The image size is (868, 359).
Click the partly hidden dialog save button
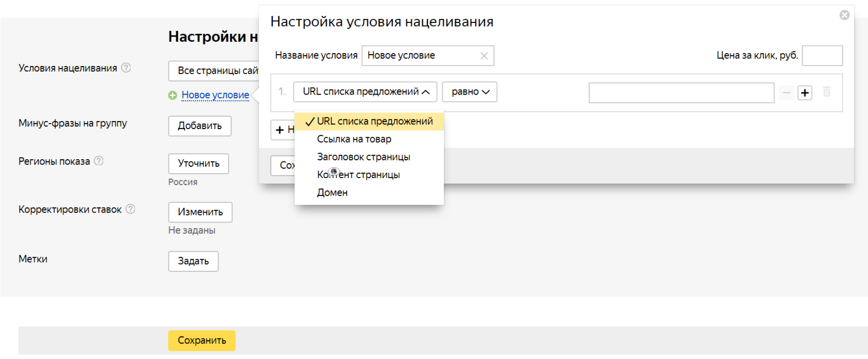(282, 165)
